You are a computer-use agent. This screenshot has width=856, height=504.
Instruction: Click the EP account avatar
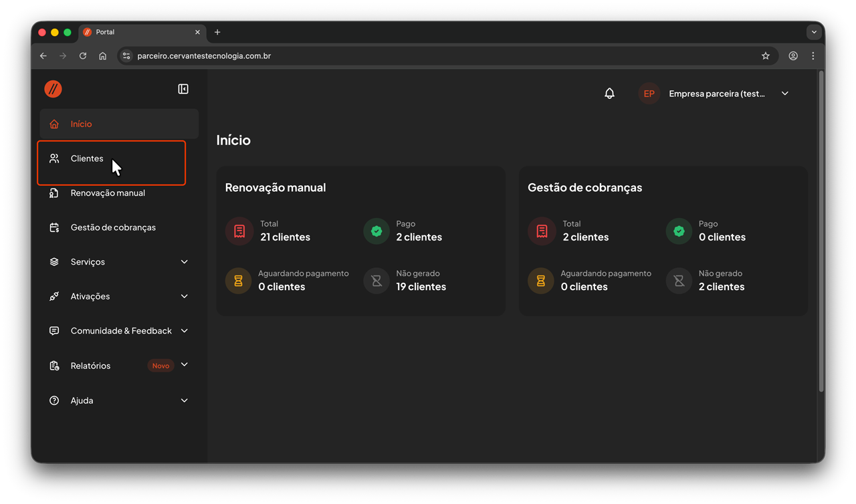[649, 94]
